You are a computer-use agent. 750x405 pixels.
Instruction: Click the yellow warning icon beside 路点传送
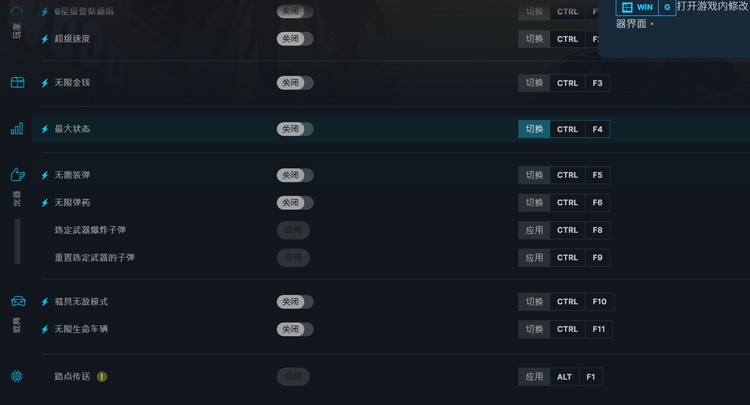[102, 377]
